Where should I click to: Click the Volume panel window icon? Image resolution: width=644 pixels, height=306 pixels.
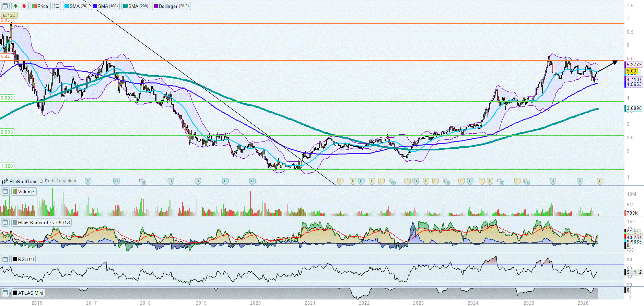[x=5, y=192]
